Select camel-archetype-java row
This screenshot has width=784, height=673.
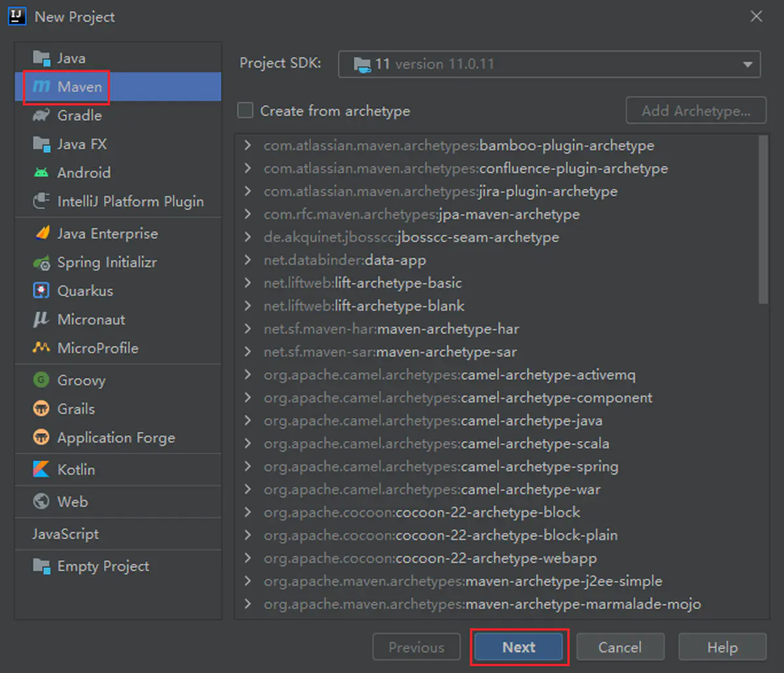[x=497, y=420]
